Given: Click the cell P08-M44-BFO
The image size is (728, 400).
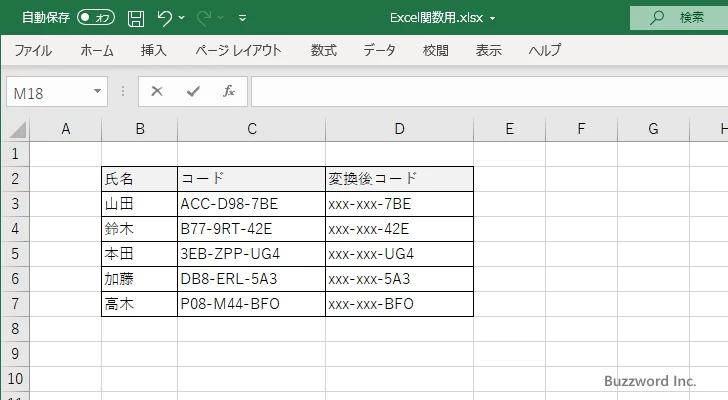Looking at the screenshot, I should click(252, 304).
